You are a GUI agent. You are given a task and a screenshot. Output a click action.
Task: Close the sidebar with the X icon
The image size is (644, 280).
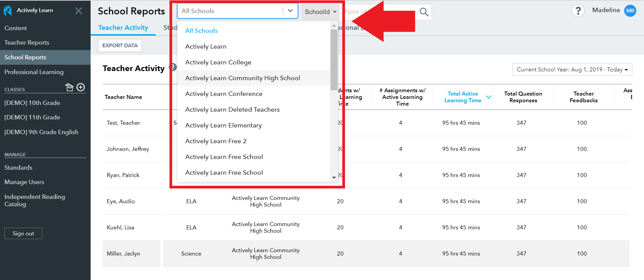click(79, 11)
